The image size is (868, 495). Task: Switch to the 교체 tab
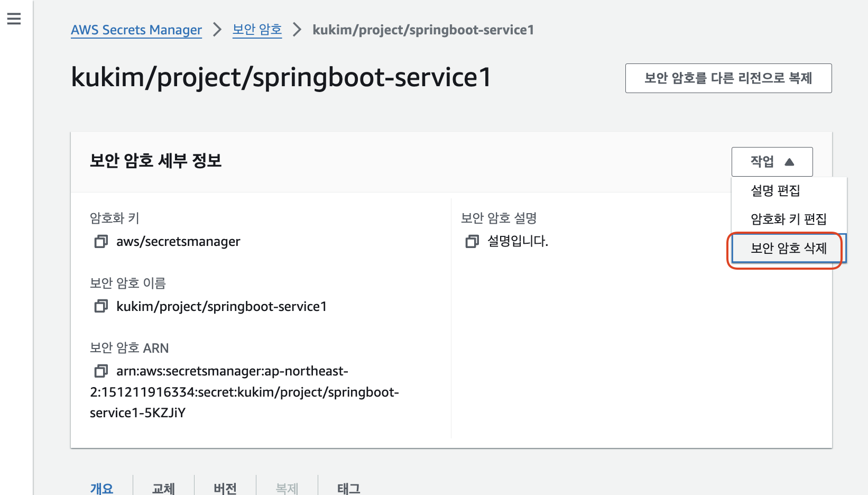(x=163, y=488)
